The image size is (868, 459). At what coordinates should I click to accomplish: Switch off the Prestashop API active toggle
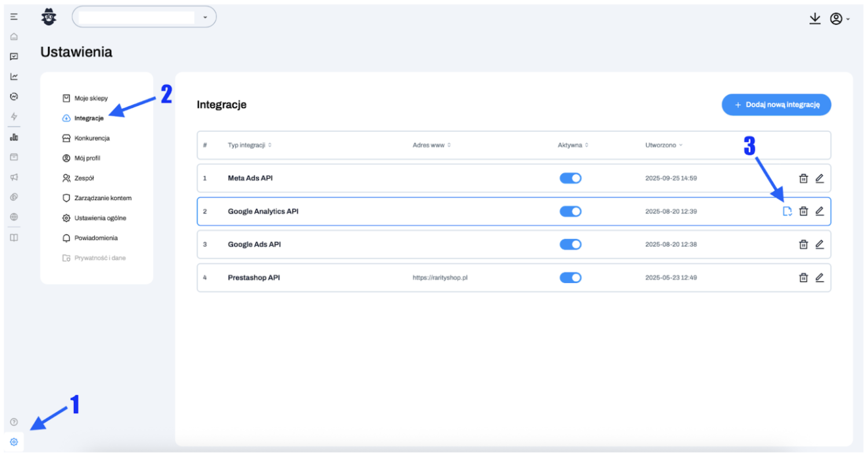tap(570, 278)
